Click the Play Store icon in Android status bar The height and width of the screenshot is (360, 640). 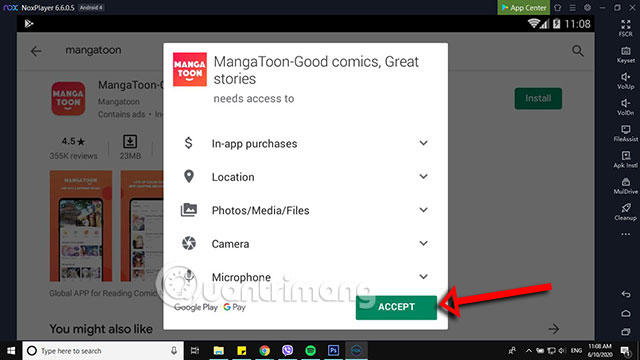pyautogui.click(x=29, y=24)
